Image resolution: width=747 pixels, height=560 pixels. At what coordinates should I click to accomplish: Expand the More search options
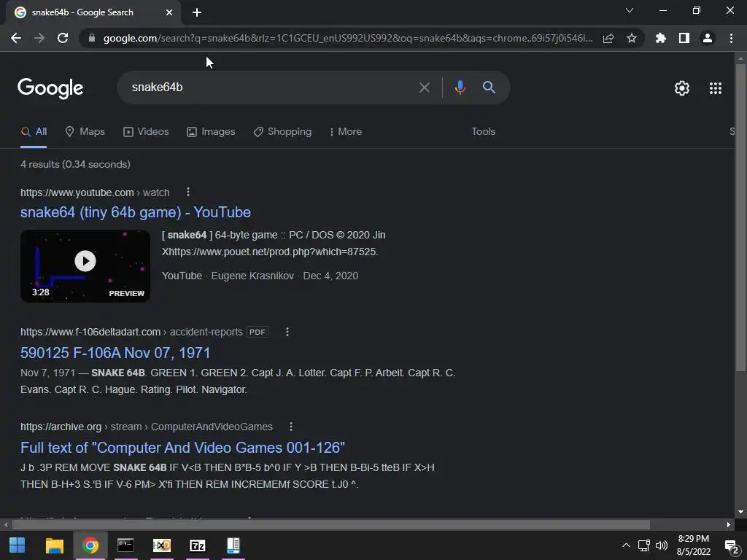pyautogui.click(x=346, y=132)
